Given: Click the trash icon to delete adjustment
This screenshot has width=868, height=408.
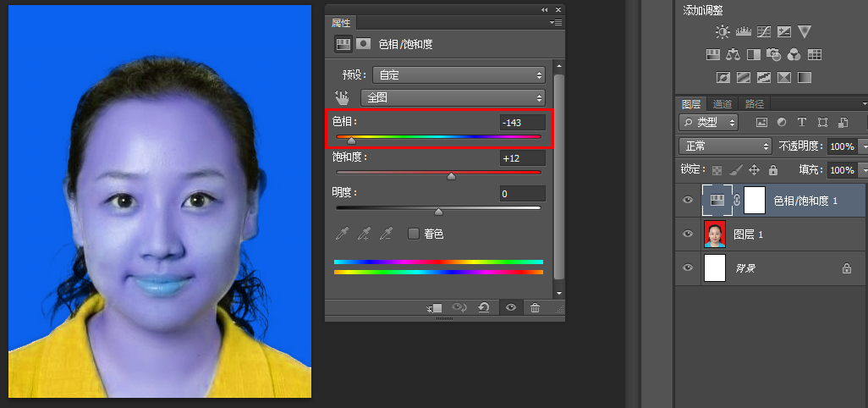Looking at the screenshot, I should click(535, 308).
